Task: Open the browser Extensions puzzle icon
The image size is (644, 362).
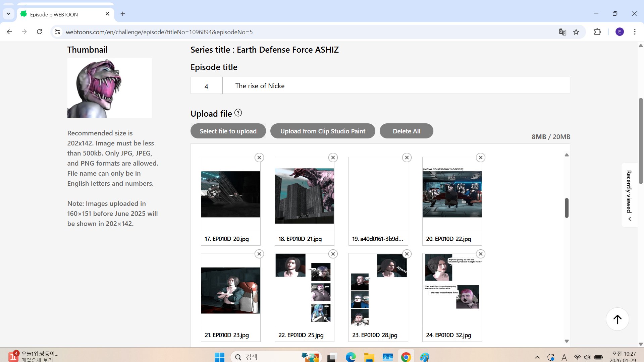Action: coord(597,32)
